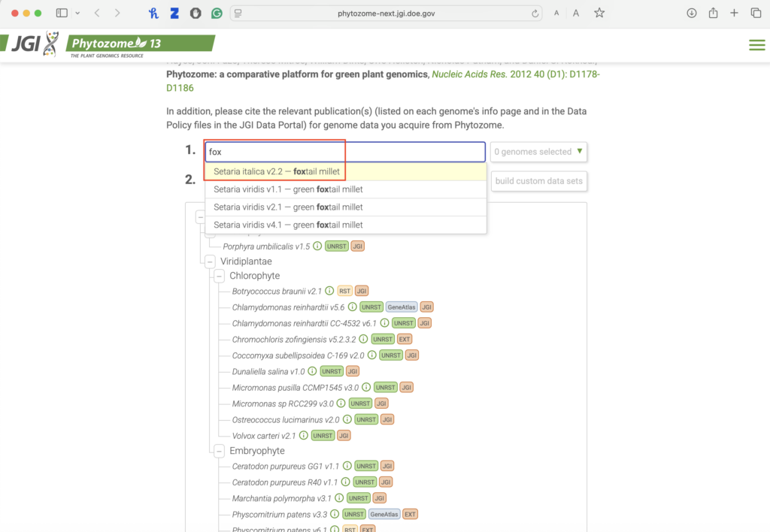Select Dunaliella salina v1.0 in the tree
Image resolution: width=770 pixels, height=532 pixels.
[268, 371]
